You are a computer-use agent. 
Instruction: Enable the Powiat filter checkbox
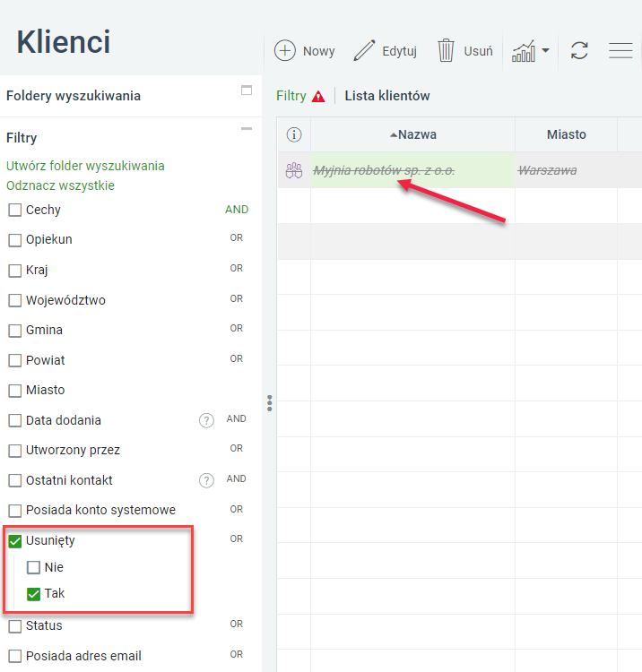point(15,360)
